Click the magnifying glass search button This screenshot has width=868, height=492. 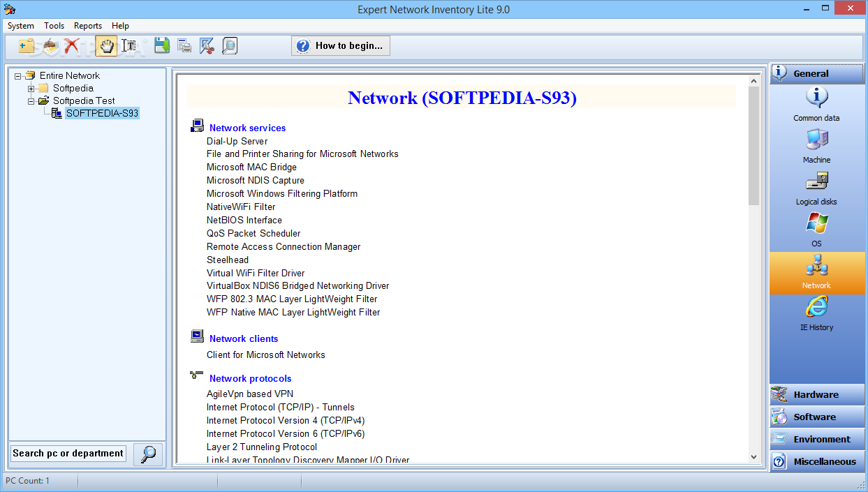click(x=148, y=454)
